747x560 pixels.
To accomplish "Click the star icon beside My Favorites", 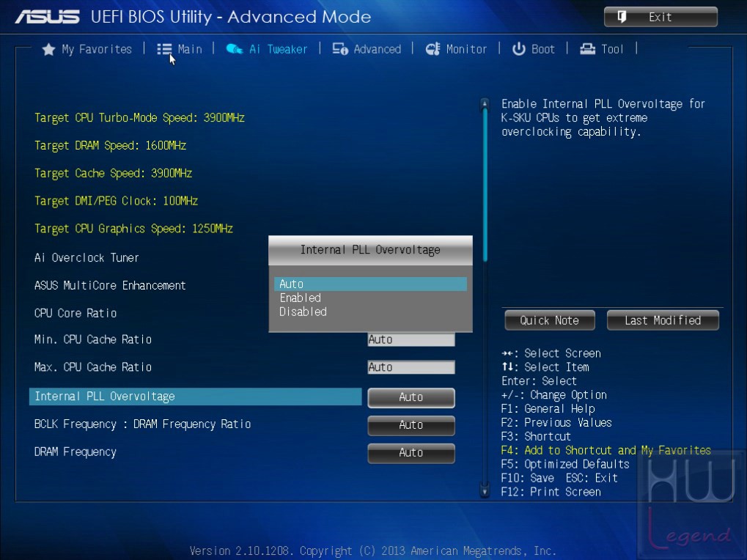I will point(48,49).
